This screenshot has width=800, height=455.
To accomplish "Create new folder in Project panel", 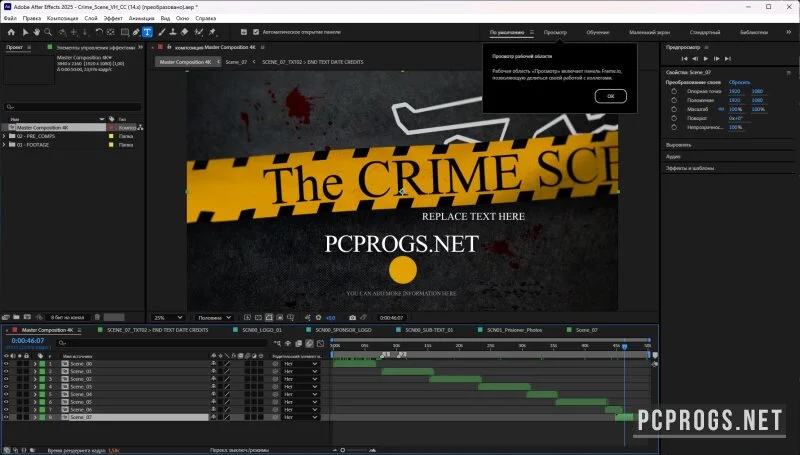I will 16,317.
